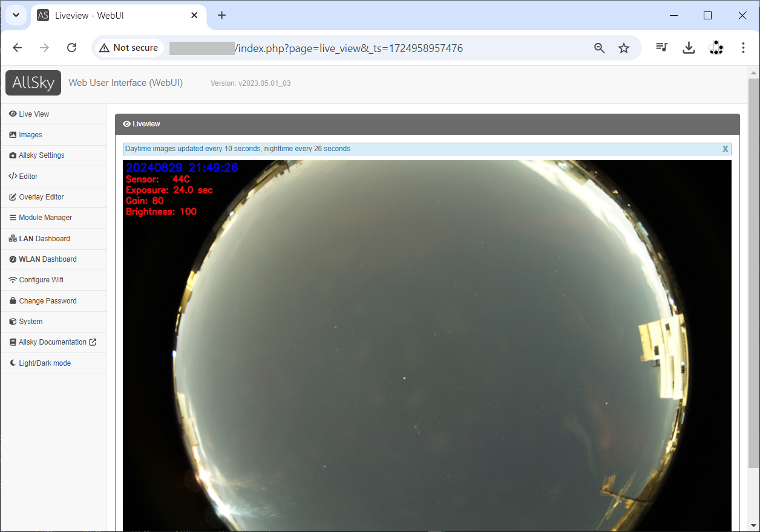
Task: Open Allsky Documentation external link
Action: (x=53, y=342)
